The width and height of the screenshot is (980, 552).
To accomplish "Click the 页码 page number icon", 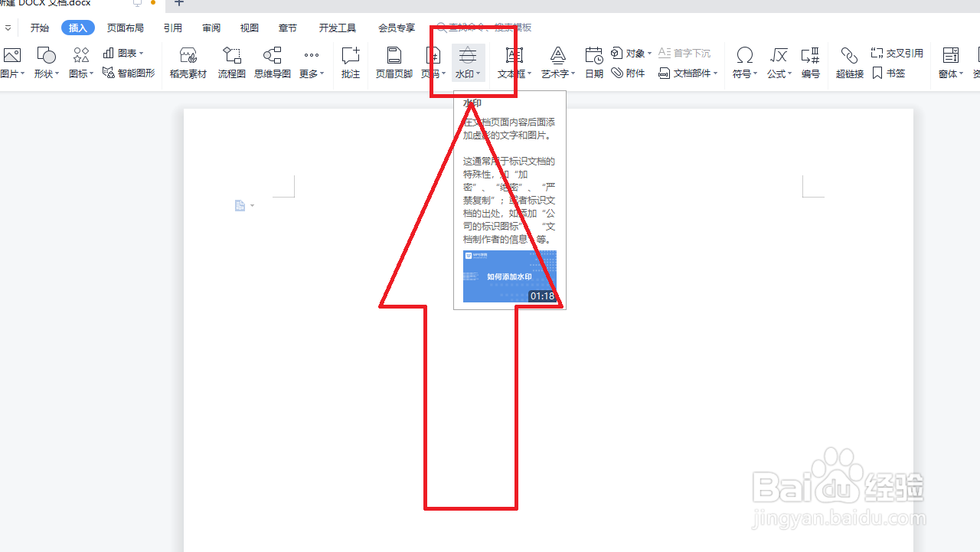I will [433, 55].
